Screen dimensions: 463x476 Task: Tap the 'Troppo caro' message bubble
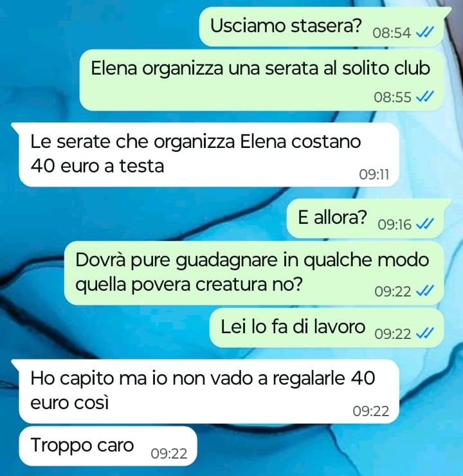[x=108, y=446]
